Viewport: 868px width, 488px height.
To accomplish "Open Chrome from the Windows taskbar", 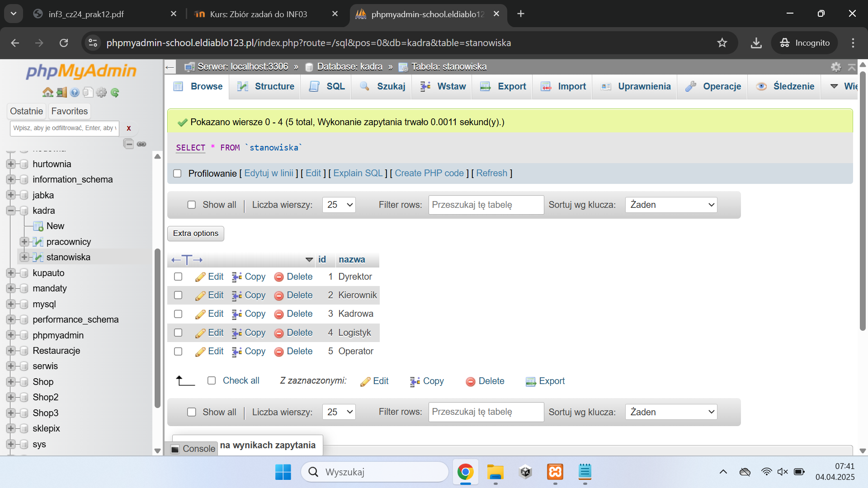I will click(465, 472).
